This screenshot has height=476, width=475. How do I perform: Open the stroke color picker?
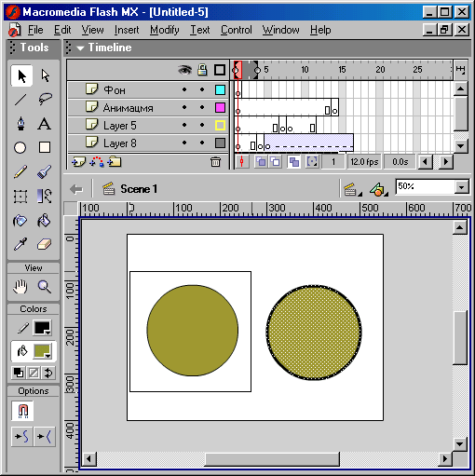click(42, 328)
